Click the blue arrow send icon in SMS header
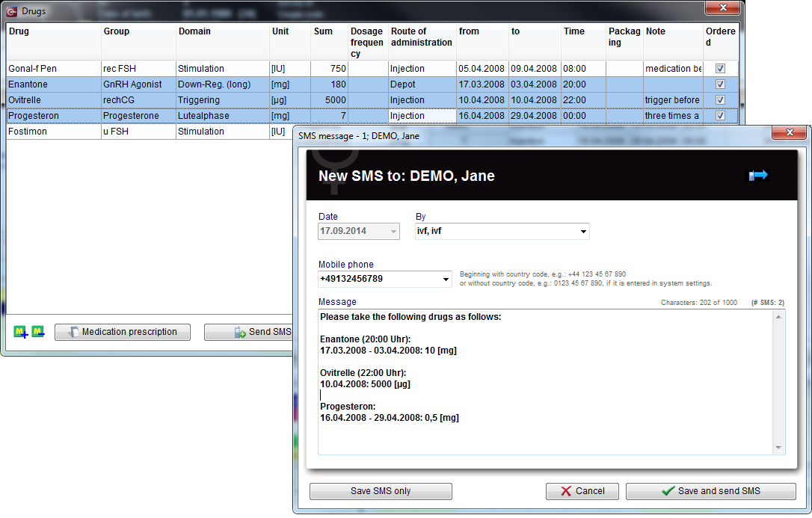This screenshot has width=812, height=518. 758,176
